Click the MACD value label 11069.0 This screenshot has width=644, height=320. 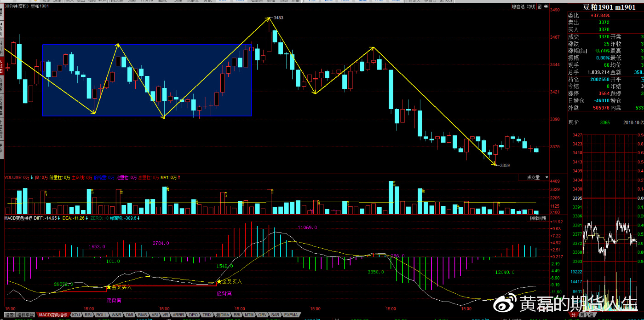307,227
